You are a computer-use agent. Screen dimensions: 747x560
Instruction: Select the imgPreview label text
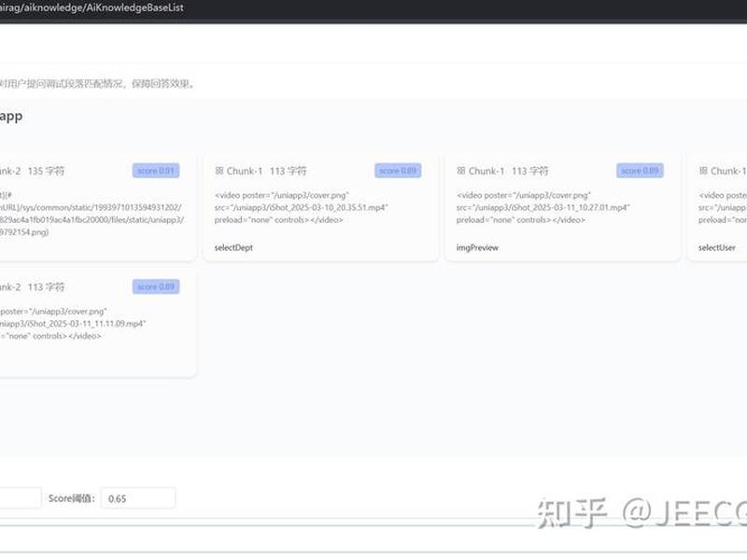point(477,247)
